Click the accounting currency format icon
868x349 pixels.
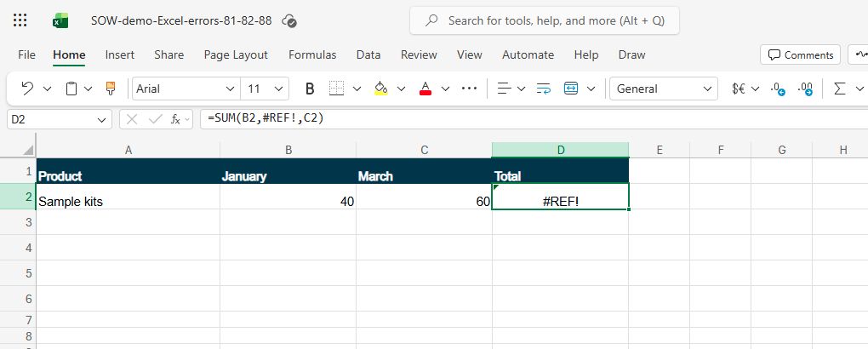[x=739, y=89]
